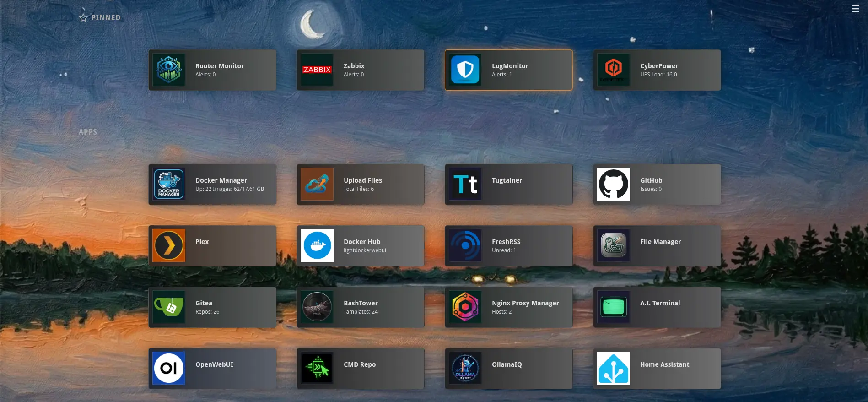Viewport: 868px width, 402px height.
Task: Click the CMD Repo green cursor icon
Action: (317, 368)
